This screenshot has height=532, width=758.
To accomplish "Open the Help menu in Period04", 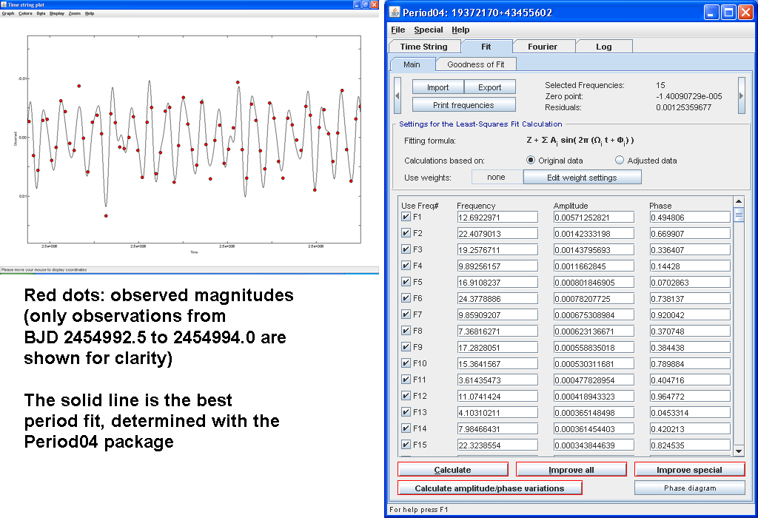I will pyautogui.click(x=460, y=30).
